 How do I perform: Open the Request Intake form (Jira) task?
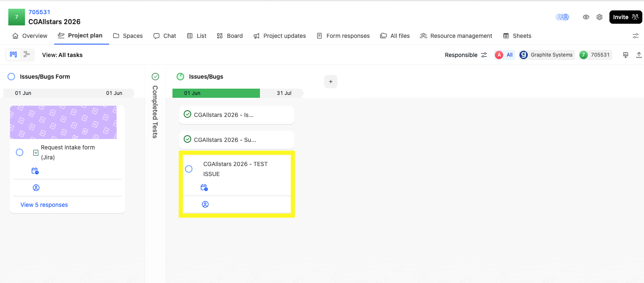point(68,152)
